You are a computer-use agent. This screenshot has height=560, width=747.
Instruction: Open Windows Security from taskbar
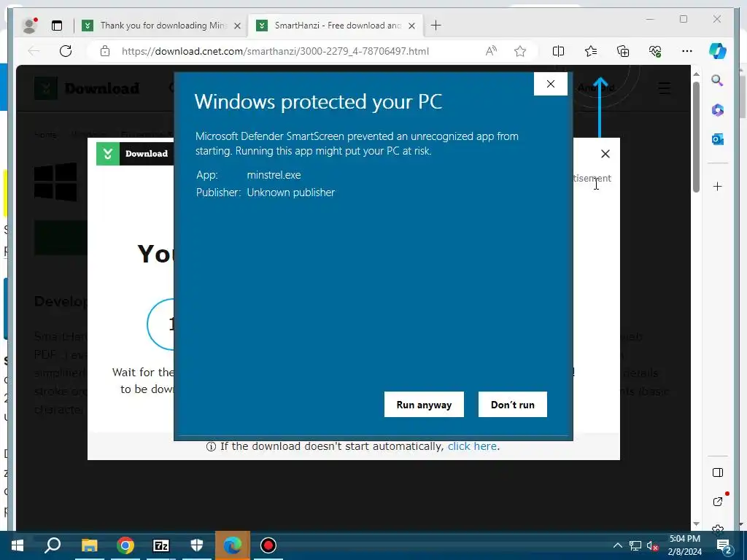[x=197, y=545]
